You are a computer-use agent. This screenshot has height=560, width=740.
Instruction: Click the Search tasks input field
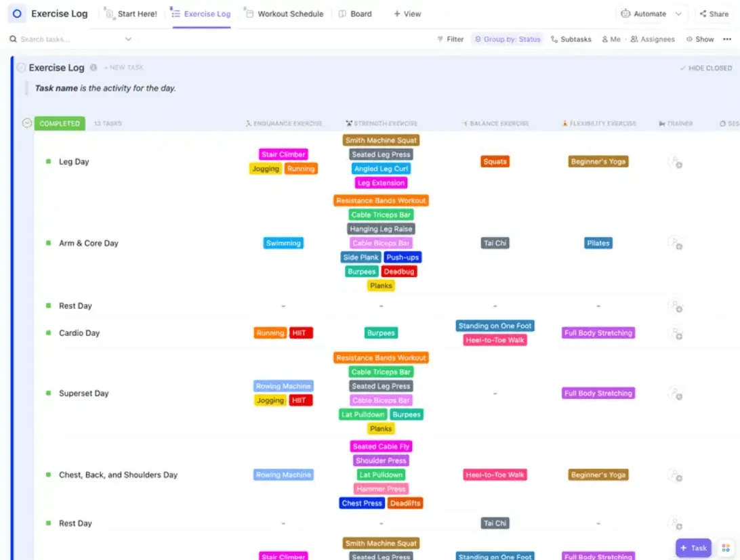(70, 39)
